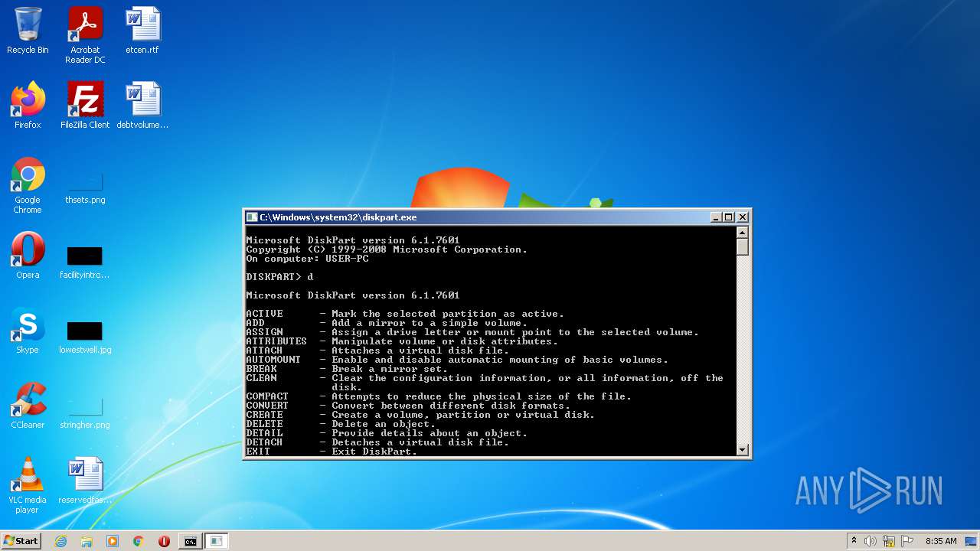Viewport: 980px width, 551px height.
Task: Click the Copyright Microsoft Corporation line
Action: tap(387, 249)
